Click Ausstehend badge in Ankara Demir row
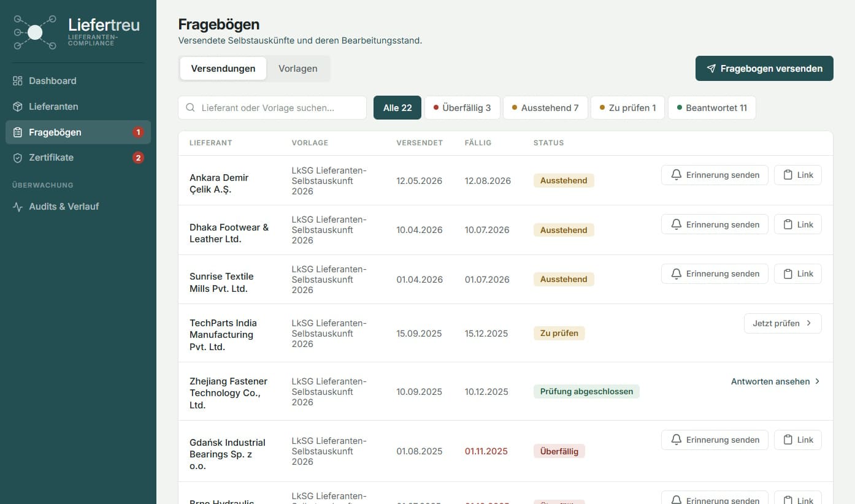 tap(564, 180)
